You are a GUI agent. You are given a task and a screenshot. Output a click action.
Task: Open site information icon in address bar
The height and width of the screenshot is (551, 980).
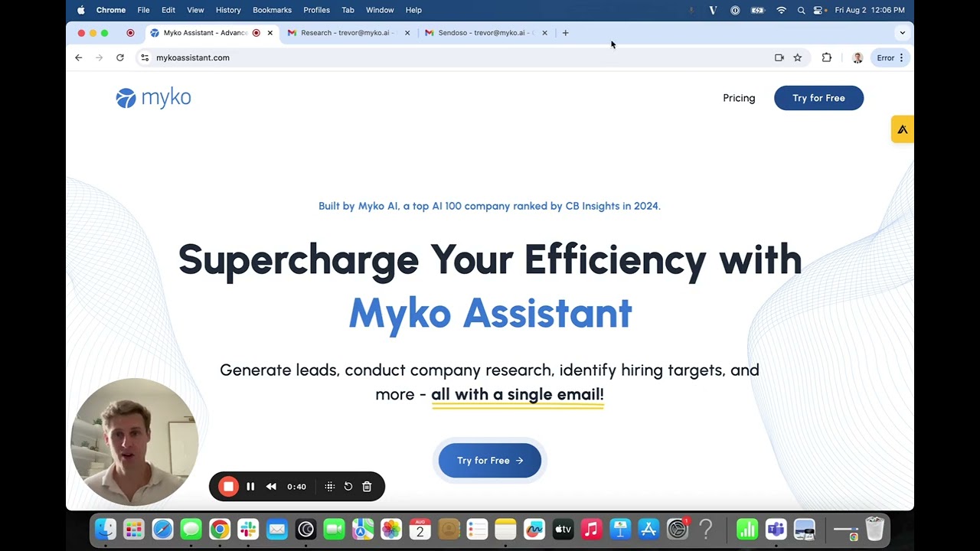(x=145, y=57)
